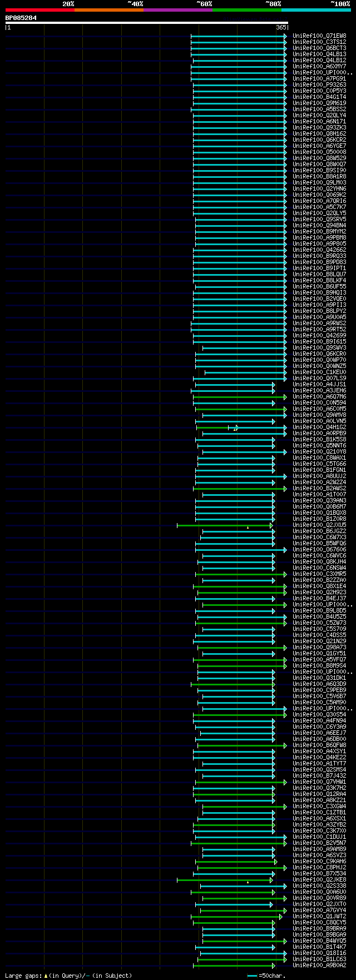Select the UniRef100_Q31DK1 label
This screenshot has width=356, height=980.
(x=319, y=678)
